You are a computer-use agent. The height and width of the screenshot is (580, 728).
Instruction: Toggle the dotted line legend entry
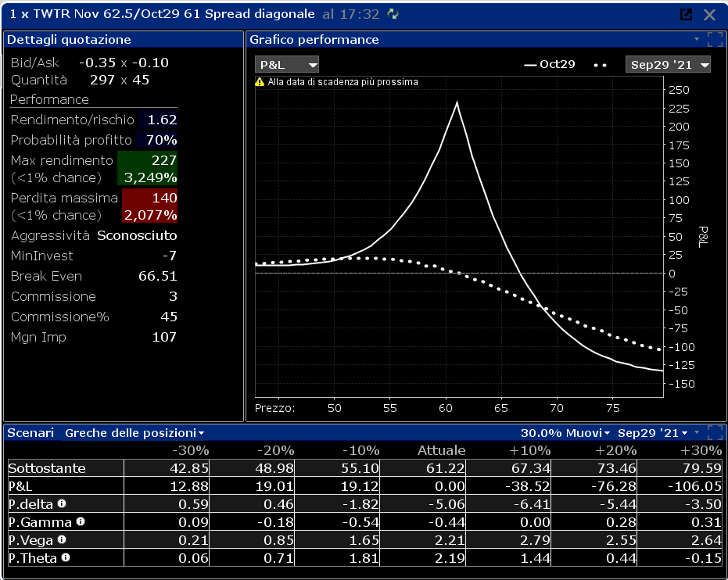[600, 65]
